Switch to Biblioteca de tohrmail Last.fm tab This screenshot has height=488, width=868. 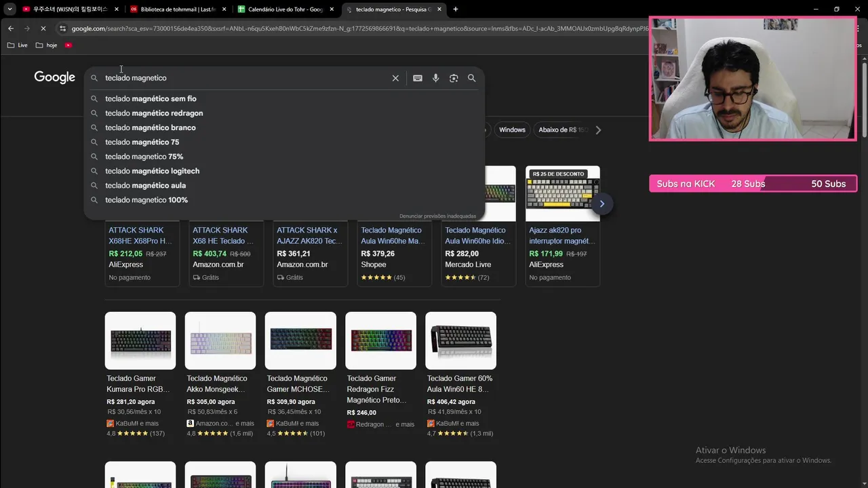pos(178,9)
